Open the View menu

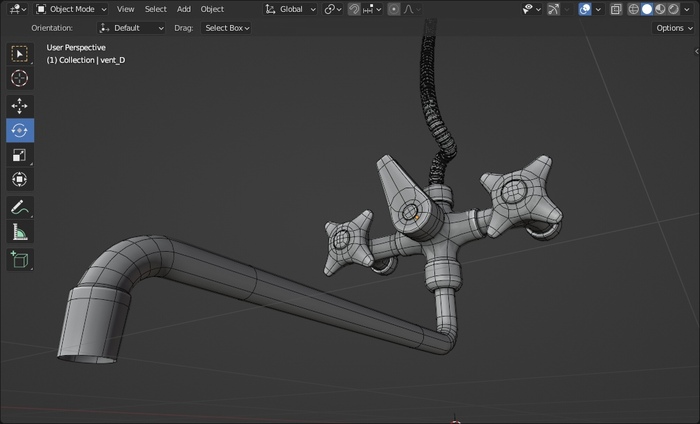point(125,9)
